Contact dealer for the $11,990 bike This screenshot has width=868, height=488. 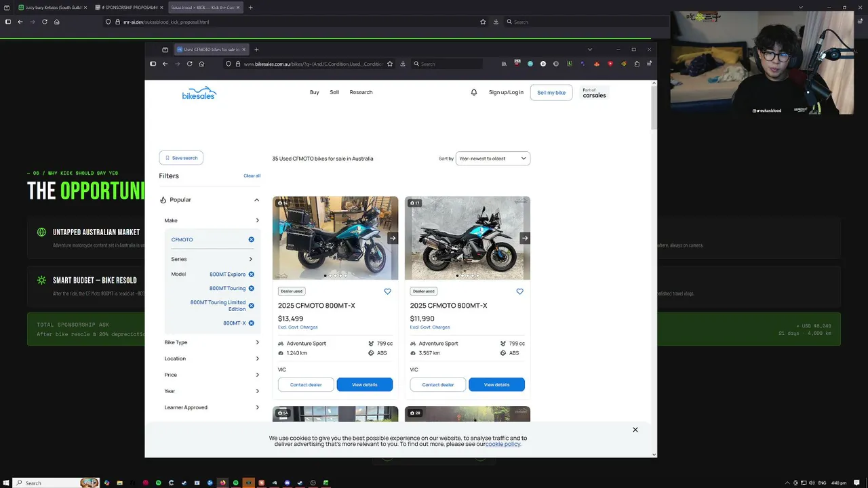pyautogui.click(x=438, y=384)
